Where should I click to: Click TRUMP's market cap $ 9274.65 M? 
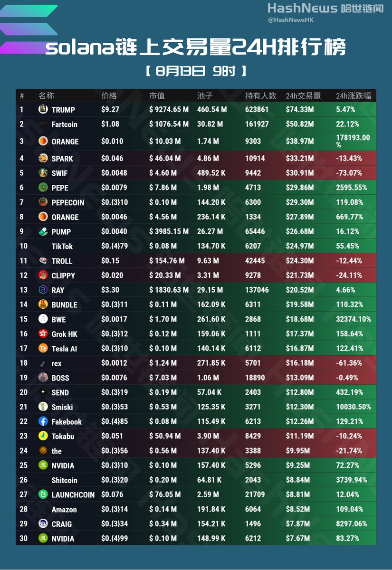tap(169, 110)
